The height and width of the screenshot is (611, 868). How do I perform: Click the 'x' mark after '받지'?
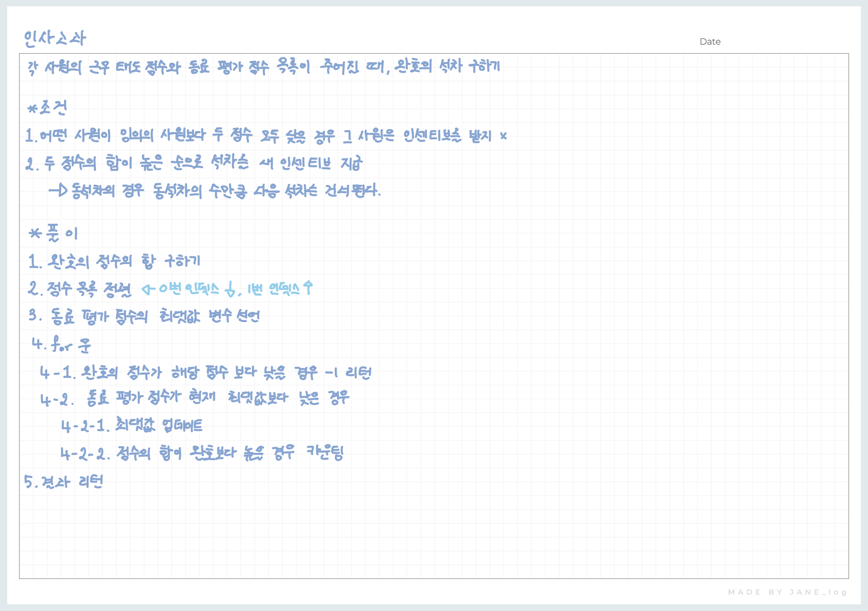pyautogui.click(x=503, y=136)
